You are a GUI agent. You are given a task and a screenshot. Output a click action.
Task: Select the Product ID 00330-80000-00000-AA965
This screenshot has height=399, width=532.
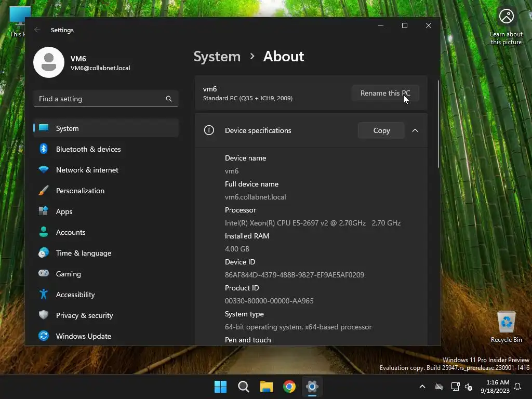269,301
